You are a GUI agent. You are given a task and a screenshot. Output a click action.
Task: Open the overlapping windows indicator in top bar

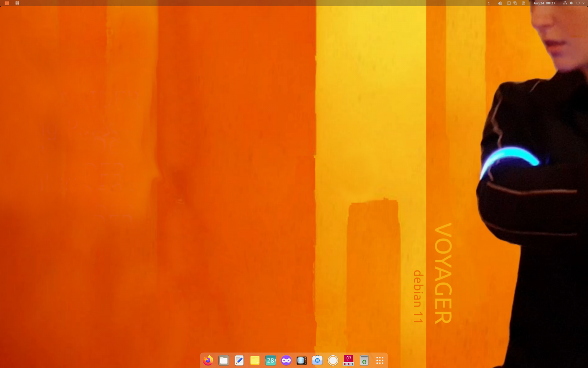515,3
